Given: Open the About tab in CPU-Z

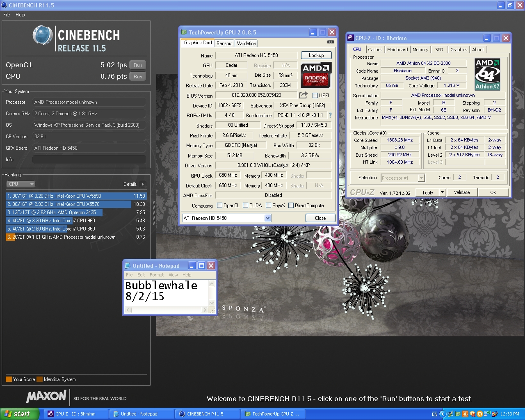Looking at the screenshot, I should point(478,50).
